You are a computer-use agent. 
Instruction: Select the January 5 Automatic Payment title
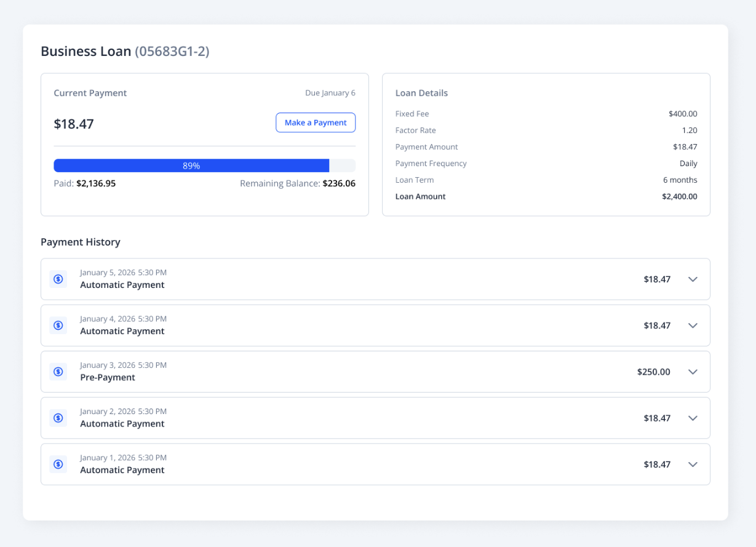[x=122, y=285]
